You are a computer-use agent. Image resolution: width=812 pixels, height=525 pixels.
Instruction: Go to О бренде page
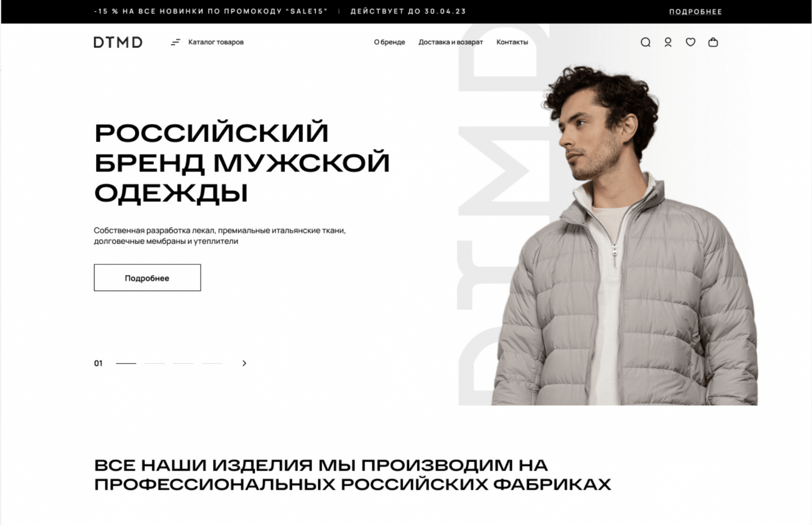coord(390,42)
